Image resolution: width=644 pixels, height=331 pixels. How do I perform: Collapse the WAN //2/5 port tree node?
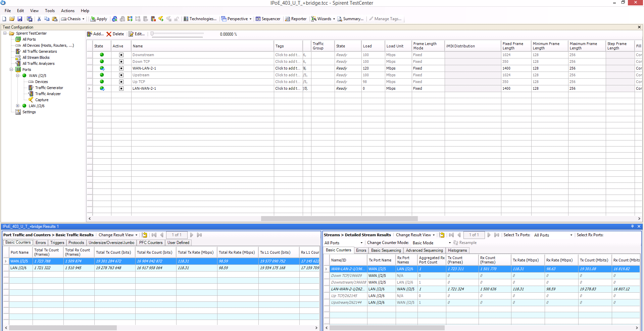pyautogui.click(x=18, y=76)
